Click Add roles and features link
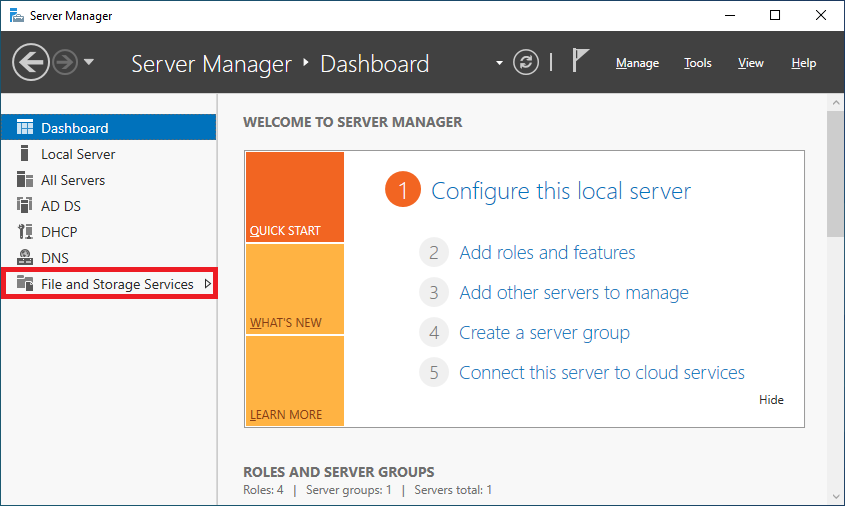The image size is (845, 506). coord(547,252)
